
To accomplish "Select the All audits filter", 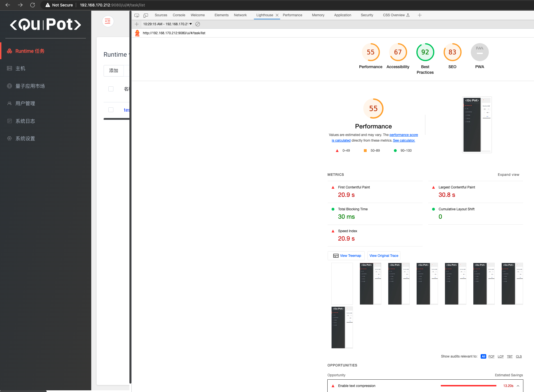I will (x=483, y=356).
